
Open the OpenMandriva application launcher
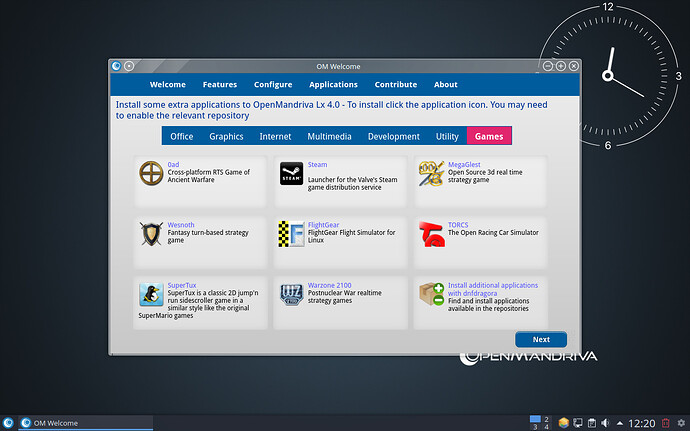tap(8, 423)
